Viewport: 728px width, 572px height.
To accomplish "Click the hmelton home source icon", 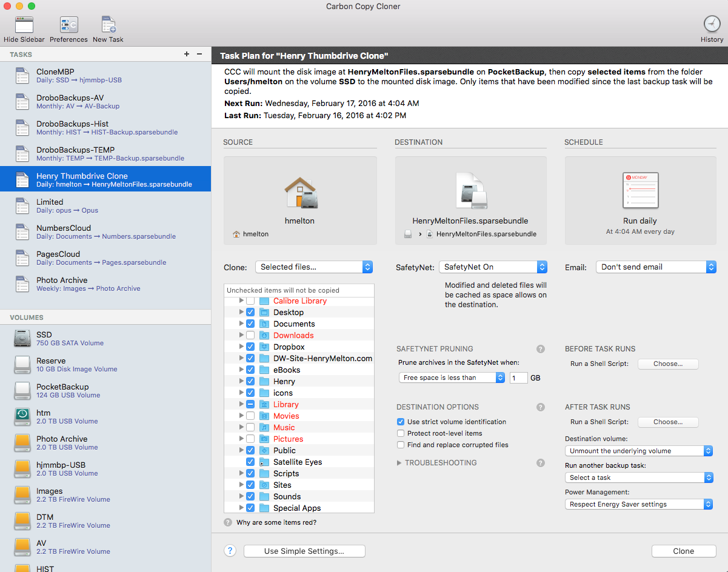I will 300,193.
